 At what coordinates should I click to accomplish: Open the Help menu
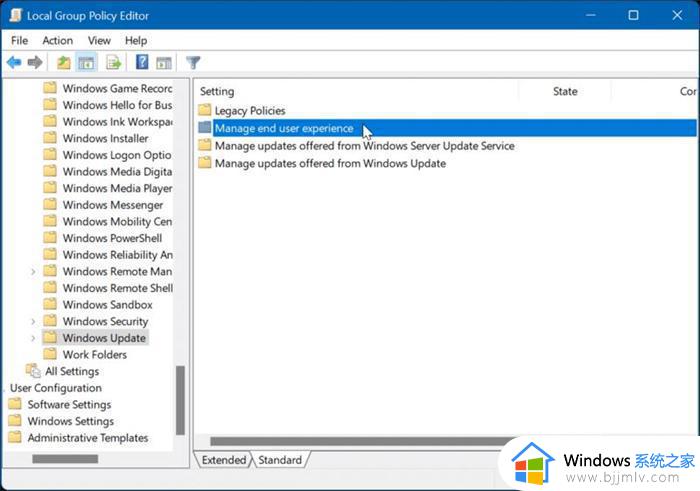tap(136, 41)
